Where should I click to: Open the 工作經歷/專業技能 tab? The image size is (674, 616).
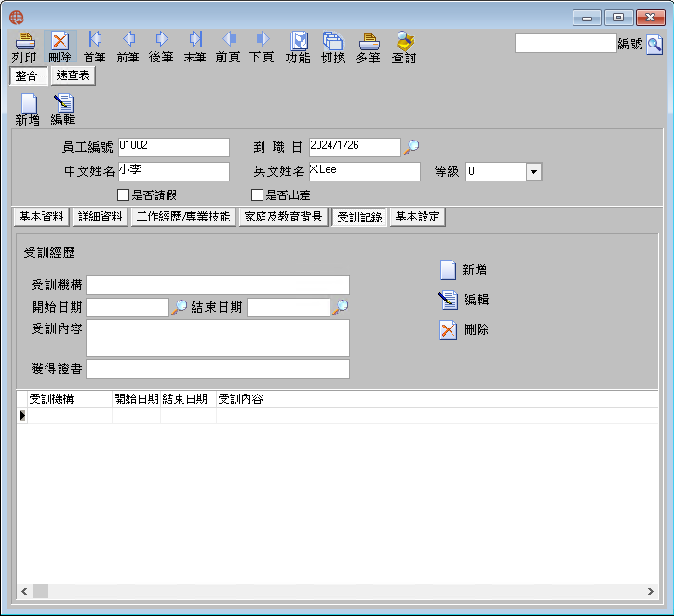183,217
